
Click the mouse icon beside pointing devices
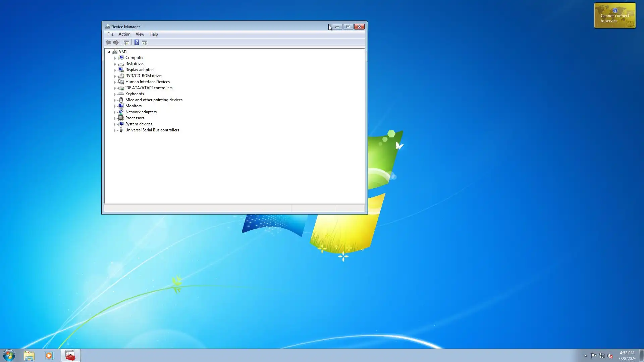point(121,100)
